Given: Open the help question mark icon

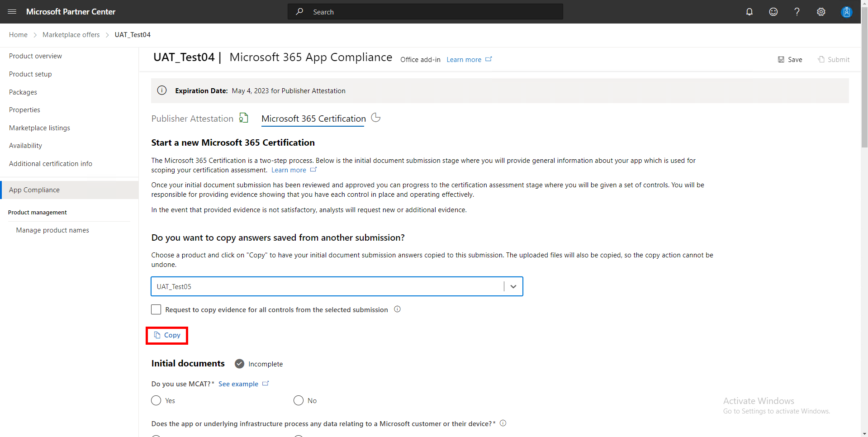Looking at the screenshot, I should [797, 12].
